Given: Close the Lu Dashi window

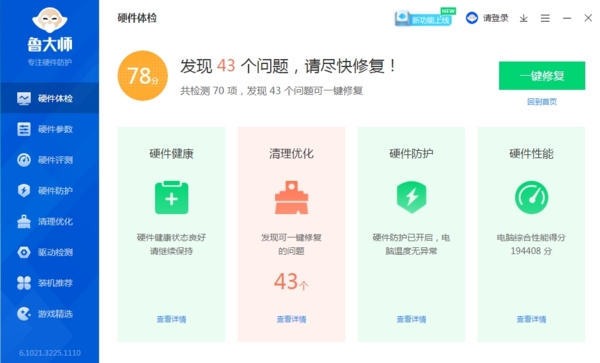Looking at the screenshot, I should 588,18.
